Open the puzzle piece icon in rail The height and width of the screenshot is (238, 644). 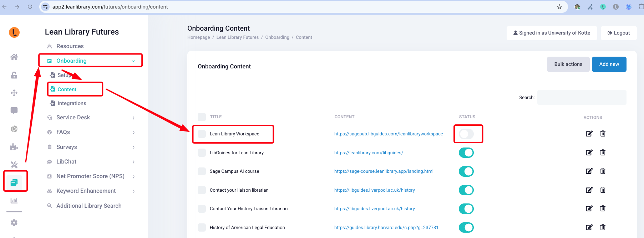click(14, 147)
